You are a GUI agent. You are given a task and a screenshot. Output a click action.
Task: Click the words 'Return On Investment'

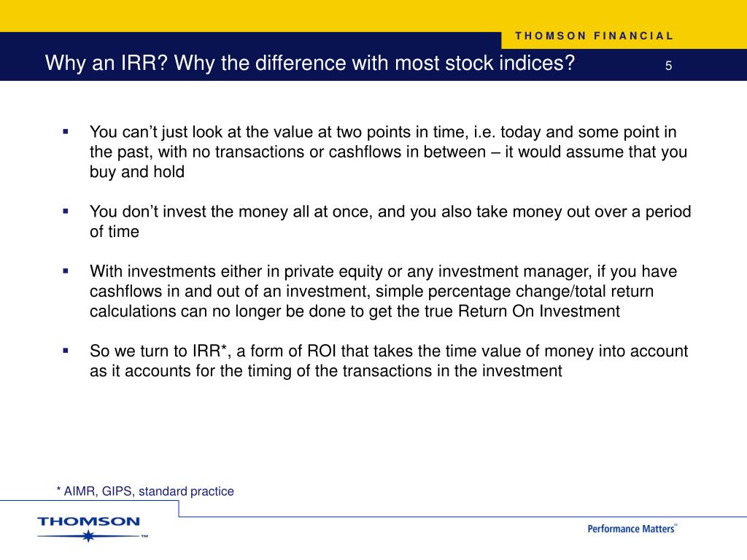[x=539, y=311]
